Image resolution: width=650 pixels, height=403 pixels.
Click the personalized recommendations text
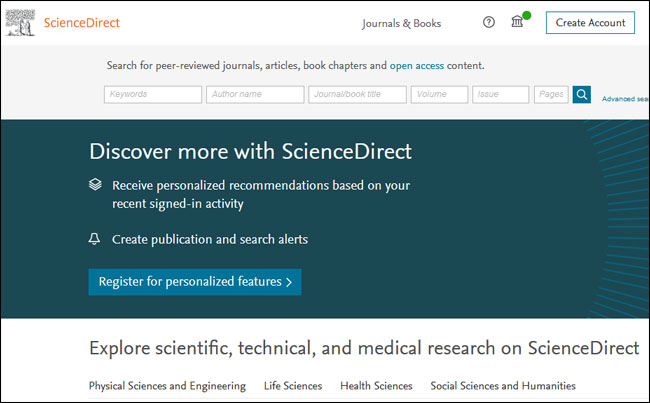click(x=261, y=194)
